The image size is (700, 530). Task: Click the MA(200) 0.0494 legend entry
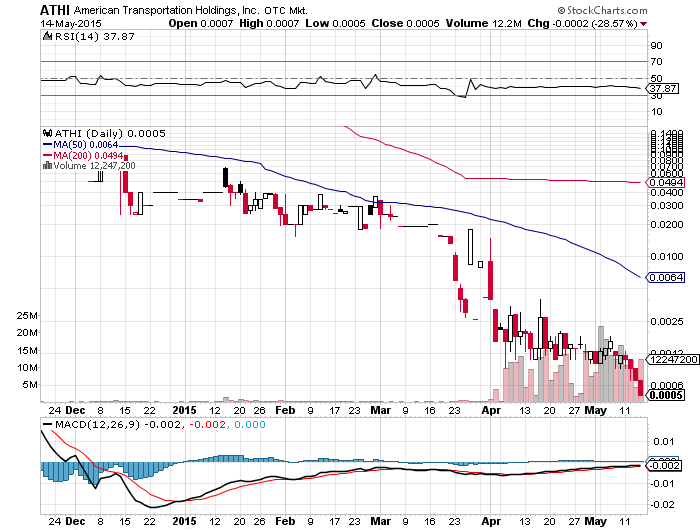83,155
